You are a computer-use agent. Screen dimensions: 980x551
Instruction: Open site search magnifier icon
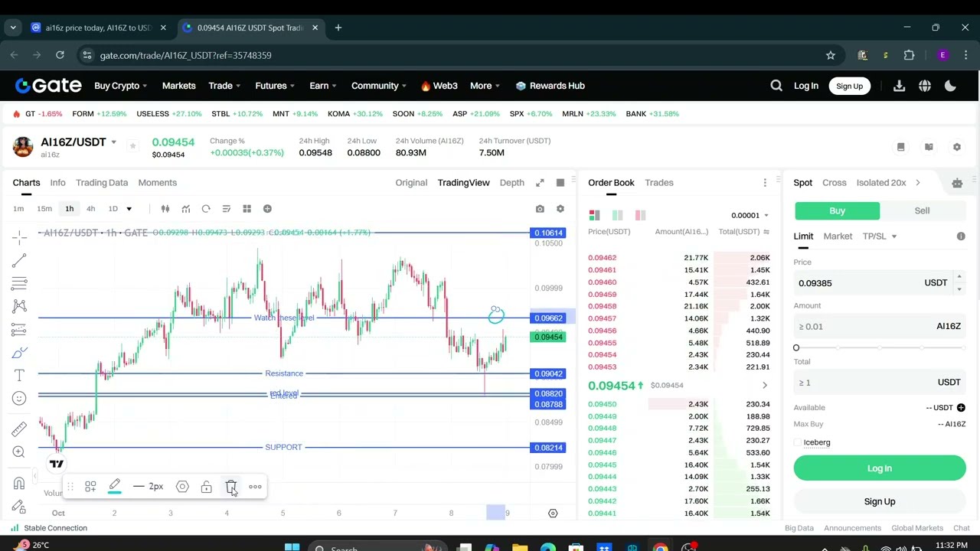(x=776, y=86)
